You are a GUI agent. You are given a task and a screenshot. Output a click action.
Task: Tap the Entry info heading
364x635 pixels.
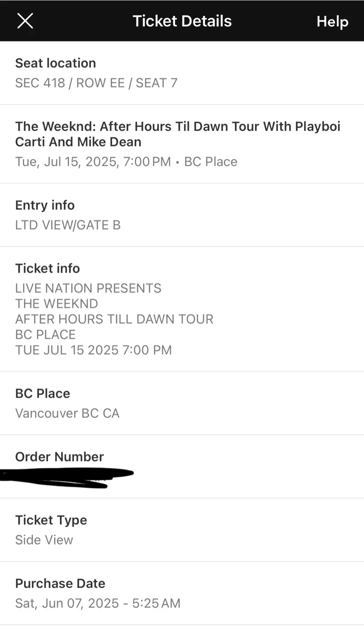[45, 205]
